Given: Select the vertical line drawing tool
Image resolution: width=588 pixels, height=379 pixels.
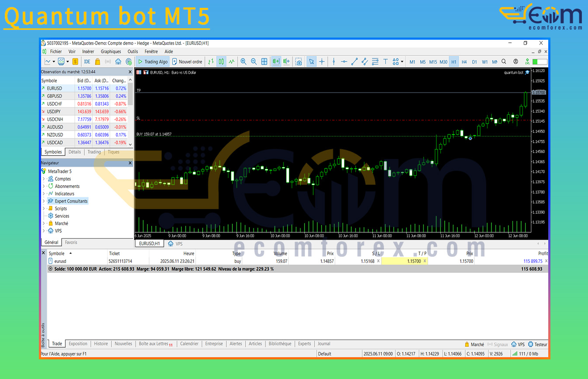Looking at the screenshot, I should 334,62.
